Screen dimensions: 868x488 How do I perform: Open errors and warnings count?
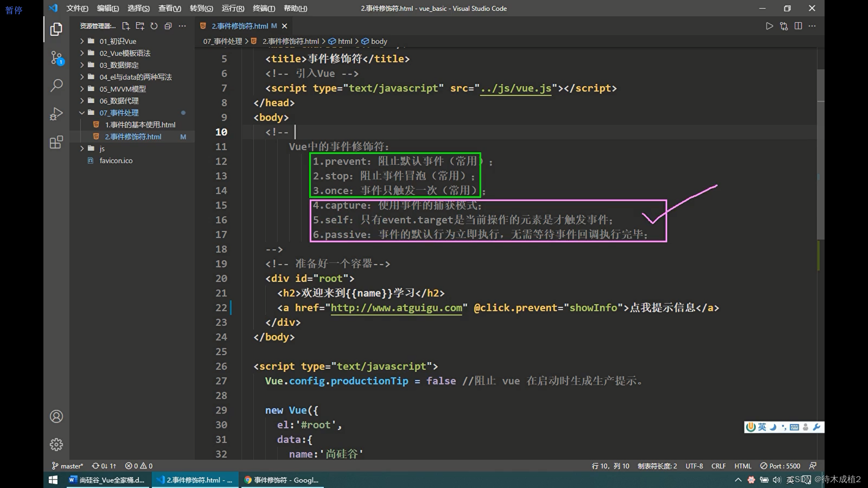pos(139,466)
